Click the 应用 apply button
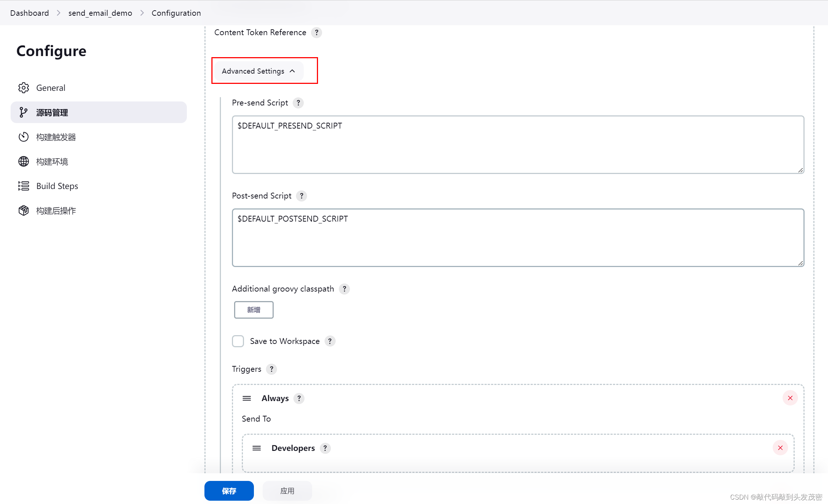 coord(287,491)
